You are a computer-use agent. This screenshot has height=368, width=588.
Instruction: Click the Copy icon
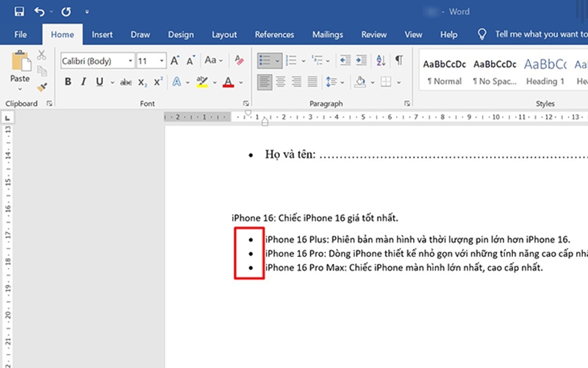[x=42, y=71]
